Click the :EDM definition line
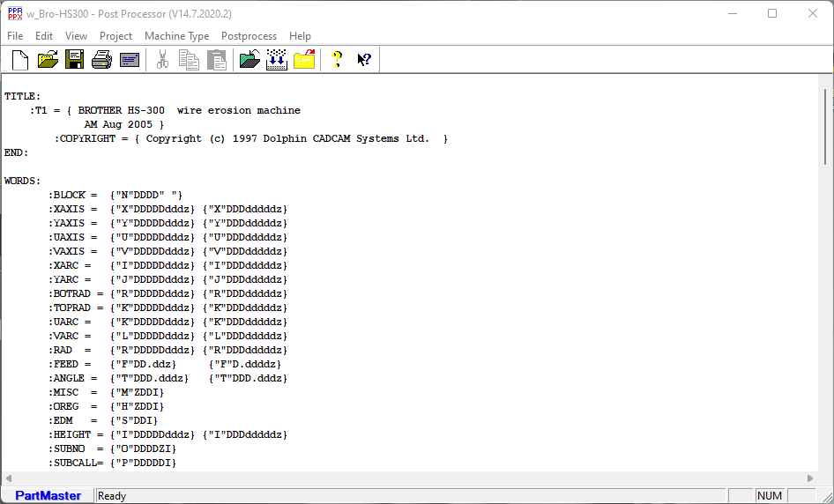 [x=103, y=420]
